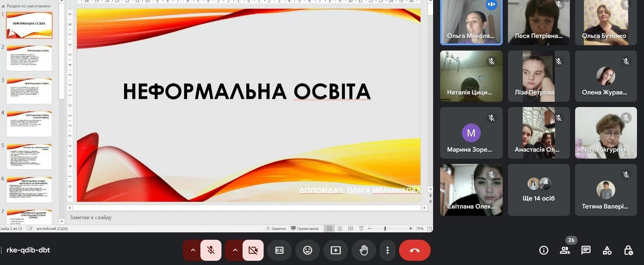Viewport: 644px width, 265px height.
Task: Open the in-call chat panel
Action: pos(586,250)
